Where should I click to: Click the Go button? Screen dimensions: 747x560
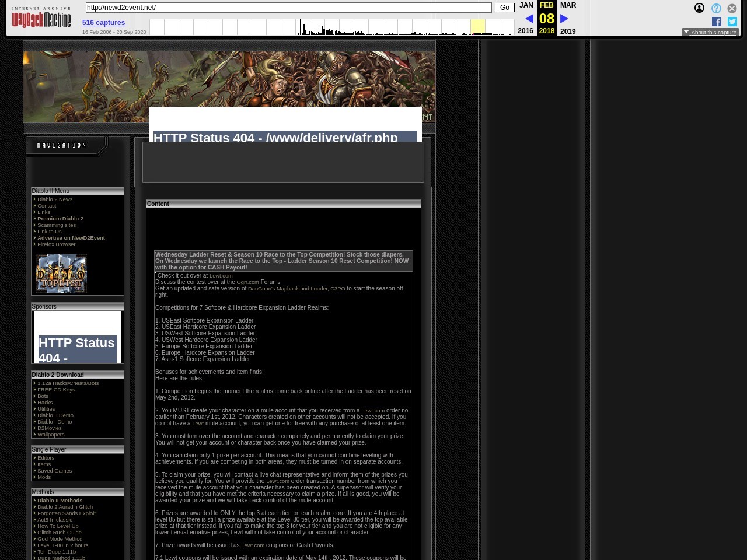pyautogui.click(x=504, y=8)
